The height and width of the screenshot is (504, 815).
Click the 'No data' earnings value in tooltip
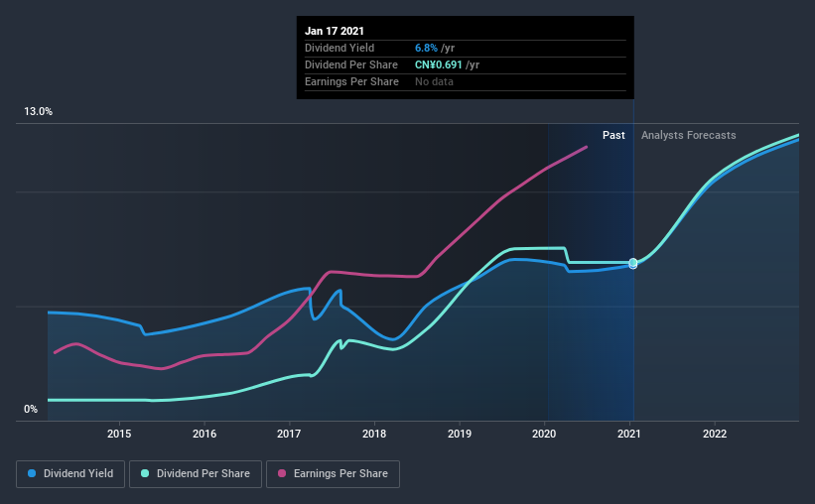coord(434,81)
